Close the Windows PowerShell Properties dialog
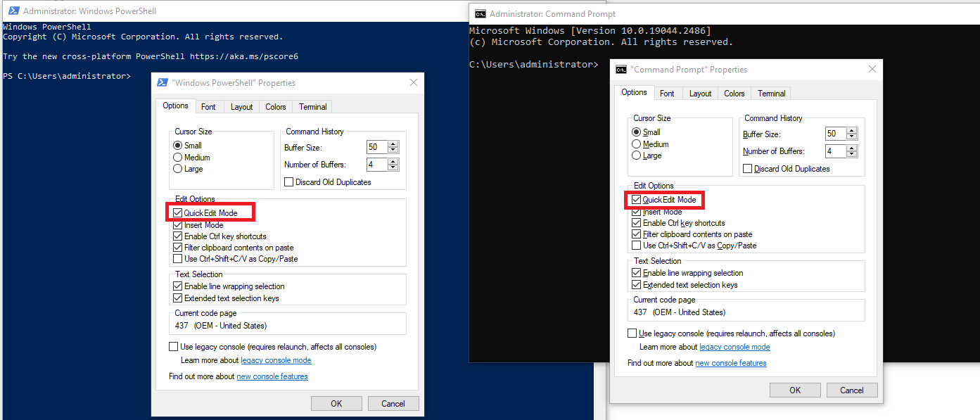The image size is (980, 420). 414,82
